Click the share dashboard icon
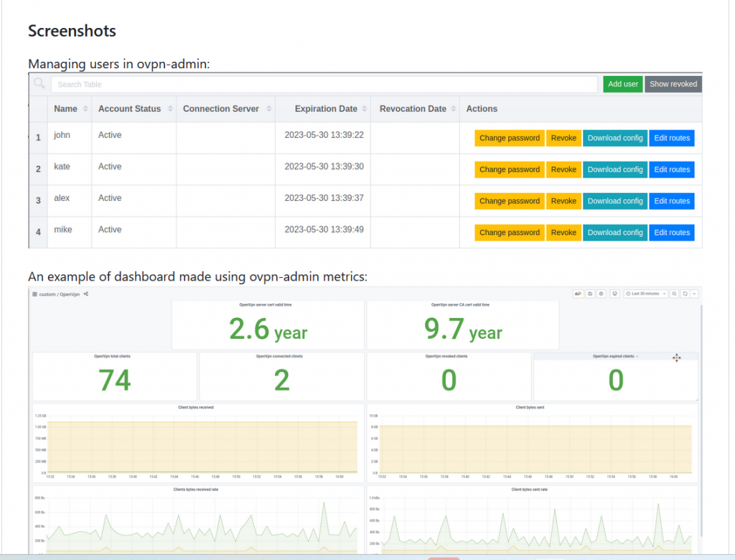 (x=86, y=294)
